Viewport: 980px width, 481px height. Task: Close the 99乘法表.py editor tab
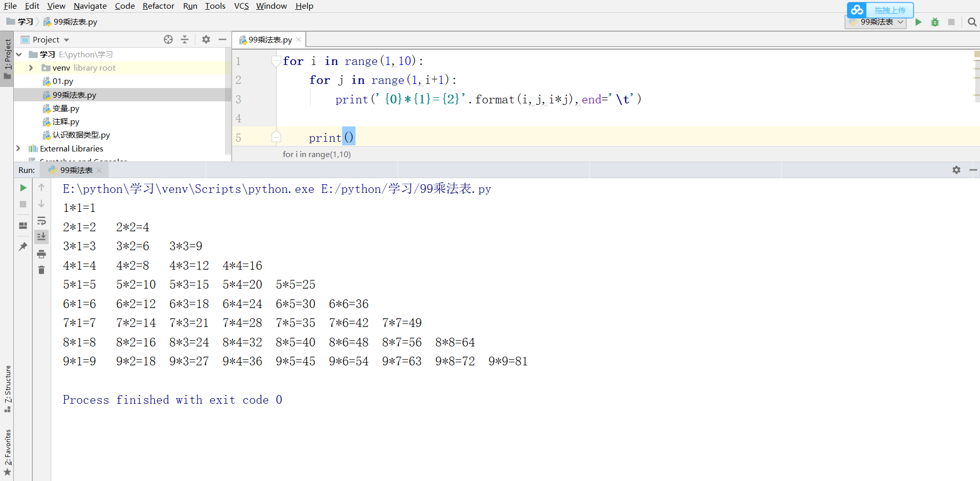pos(299,39)
